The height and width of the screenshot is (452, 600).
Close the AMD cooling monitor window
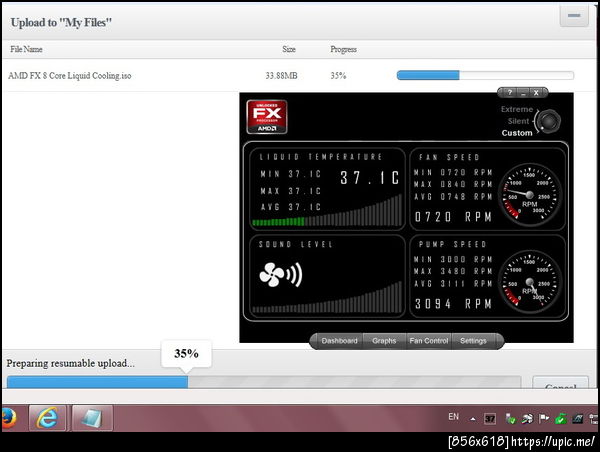point(536,93)
